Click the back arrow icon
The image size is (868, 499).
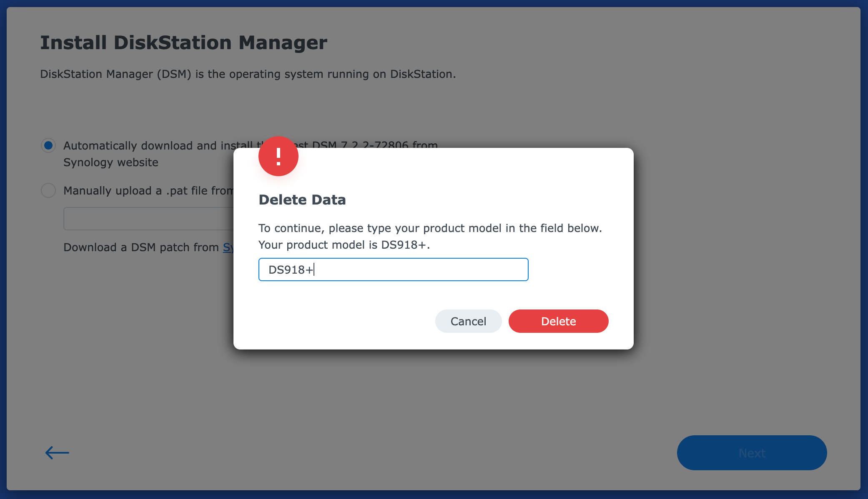pyautogui.click(x=57, y=452)
